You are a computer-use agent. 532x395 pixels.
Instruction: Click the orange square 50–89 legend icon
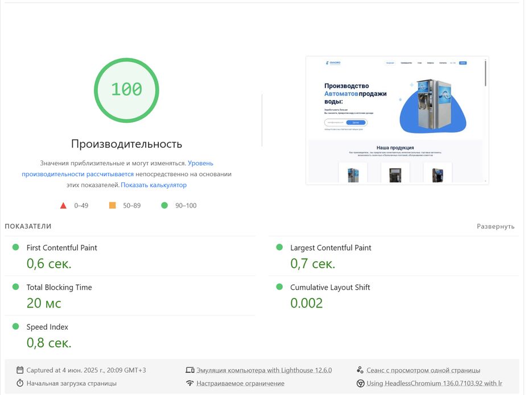click(112, 206)
